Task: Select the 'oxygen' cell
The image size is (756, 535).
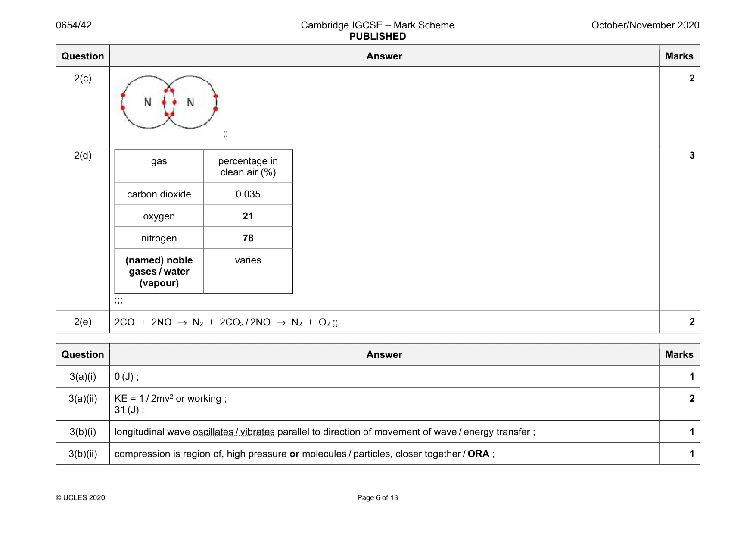Action: (159, 216)
